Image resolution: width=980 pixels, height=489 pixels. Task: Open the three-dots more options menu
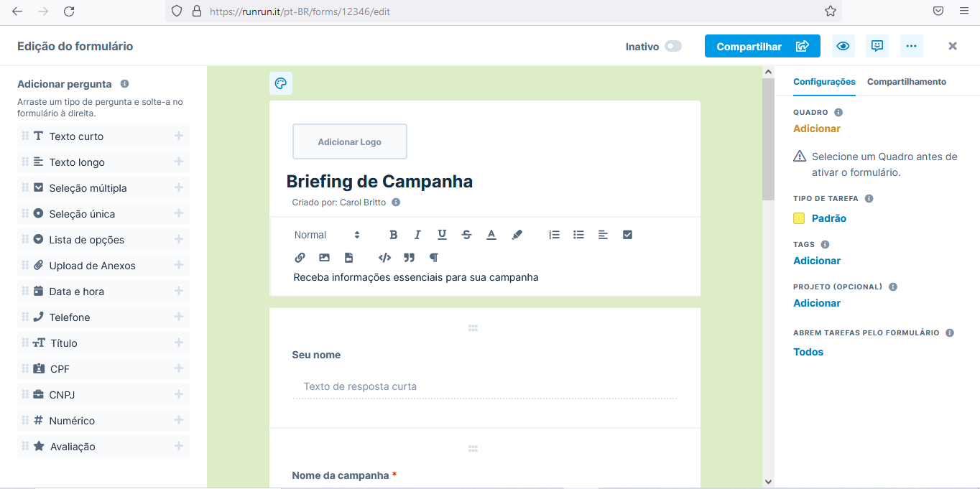coord(911,46)
